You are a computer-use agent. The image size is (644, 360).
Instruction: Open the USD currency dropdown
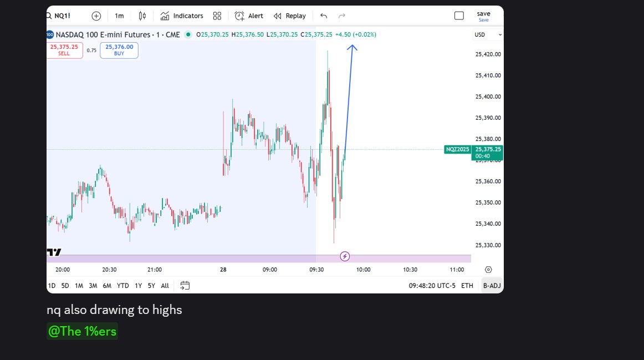tap(488, 35)
